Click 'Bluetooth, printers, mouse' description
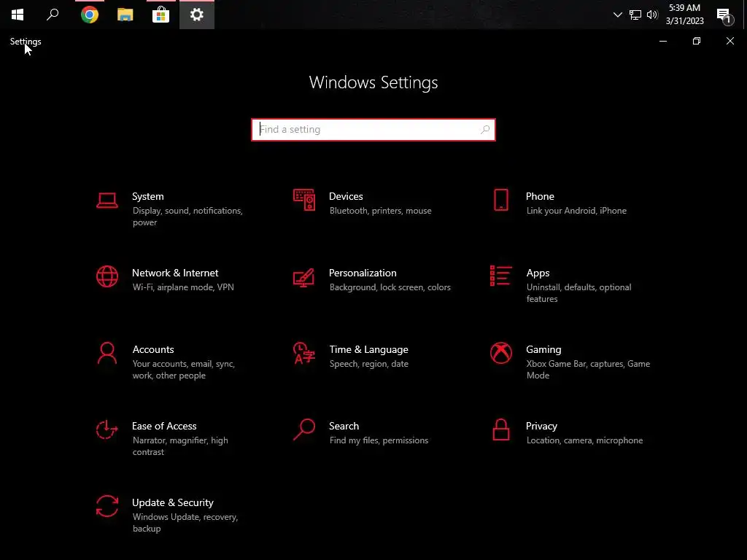Viewport: 747px width, 560px height. 380,211
